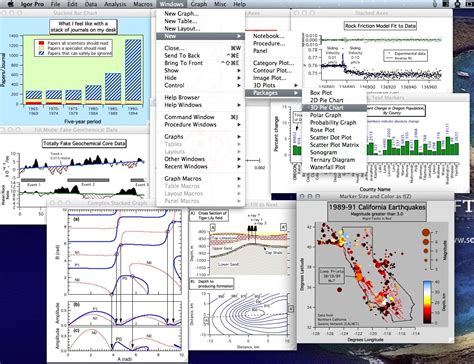Click 'Cross Section of Tiger Lily field' annotation
The height and width of the screenshot is (364, 474).
pos(212,215)
